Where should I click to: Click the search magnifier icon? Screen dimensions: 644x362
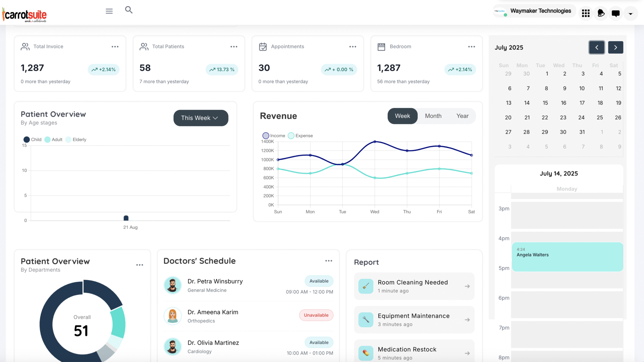click(129, 10)
